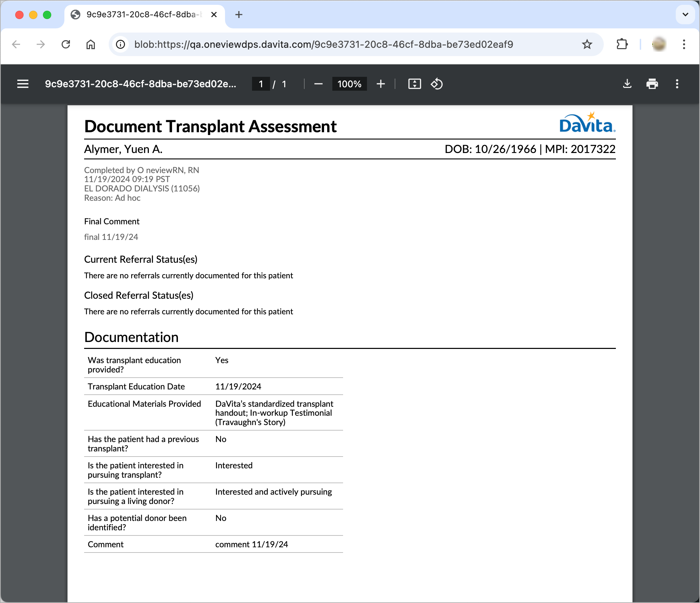The height and width of the screenshot is (603, 700).
Task: Click the 100% zoom level field
Action: pos(349,84)
